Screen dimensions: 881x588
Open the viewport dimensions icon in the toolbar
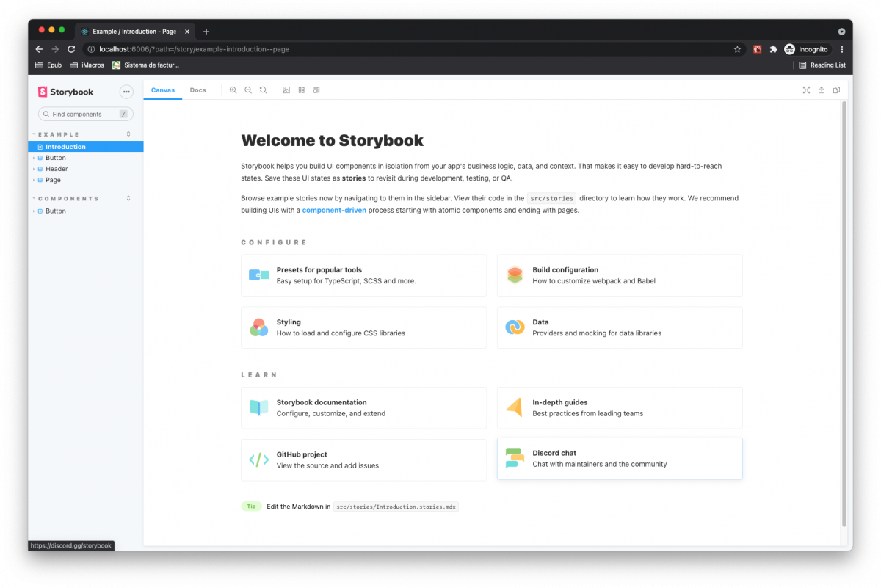point(316,90)
